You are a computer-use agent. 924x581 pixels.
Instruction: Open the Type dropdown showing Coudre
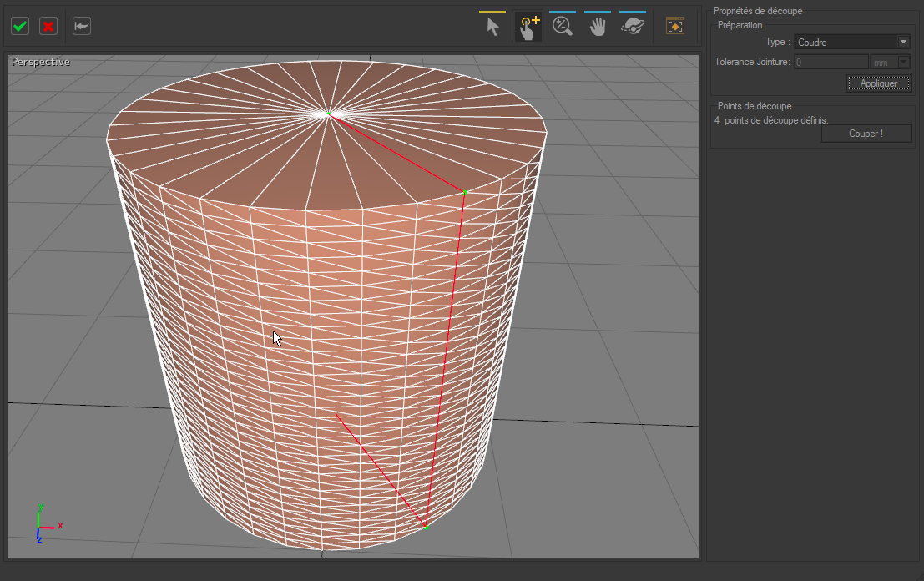(903, 42)
